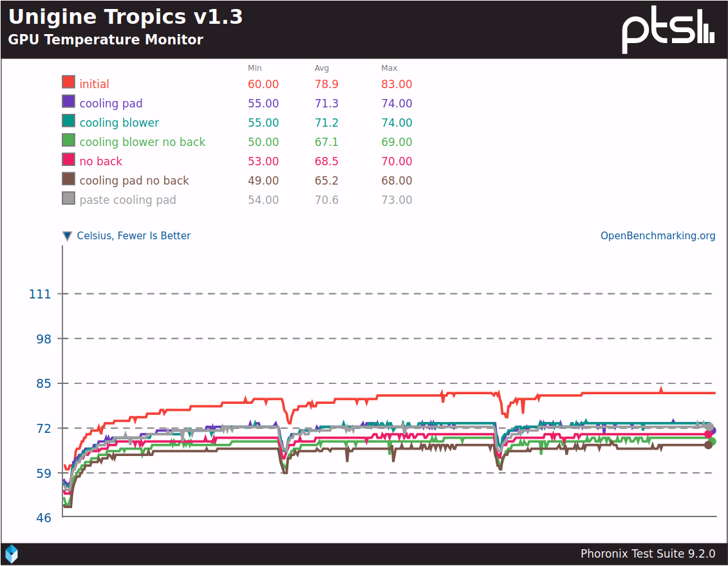Click the Phoronix icon in the footer

12,554
